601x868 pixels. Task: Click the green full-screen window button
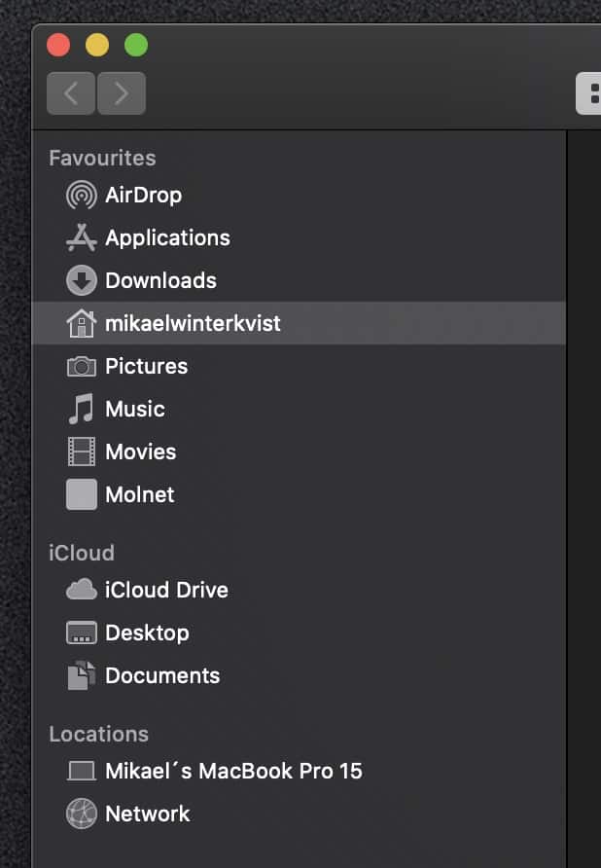click(136, 45)
